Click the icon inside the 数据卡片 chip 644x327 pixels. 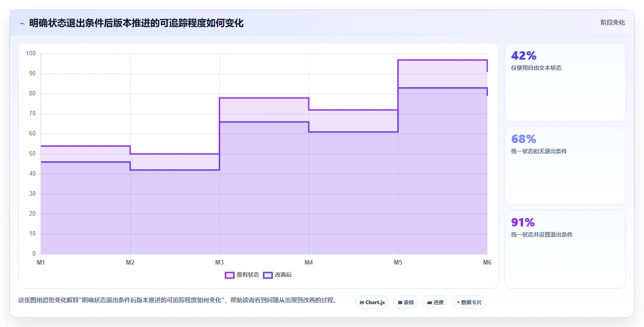point(458,303)
